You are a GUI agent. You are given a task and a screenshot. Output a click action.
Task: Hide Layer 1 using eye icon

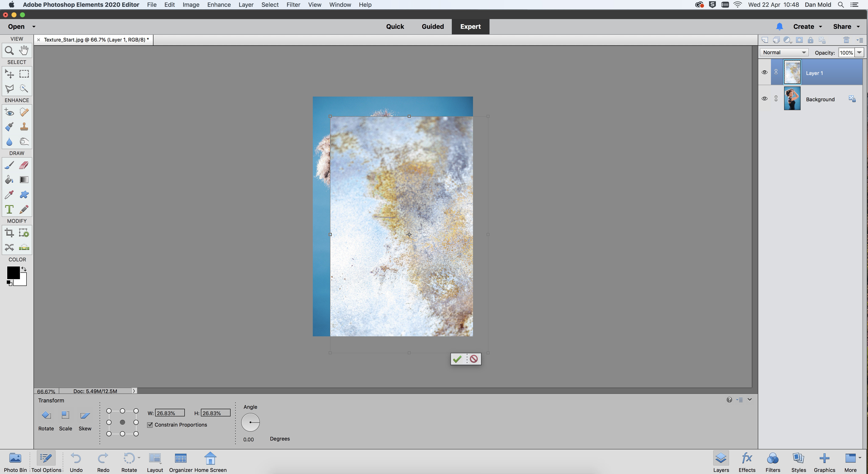click(765, 72)
